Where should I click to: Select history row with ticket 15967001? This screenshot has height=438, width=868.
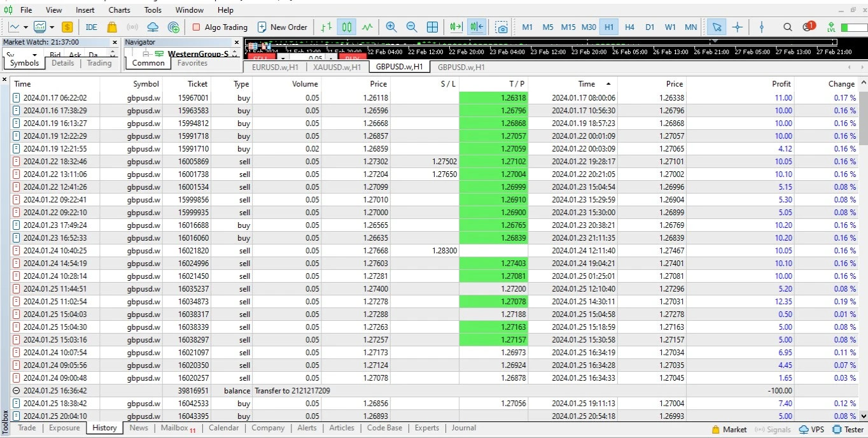click(x=434, y=97)
